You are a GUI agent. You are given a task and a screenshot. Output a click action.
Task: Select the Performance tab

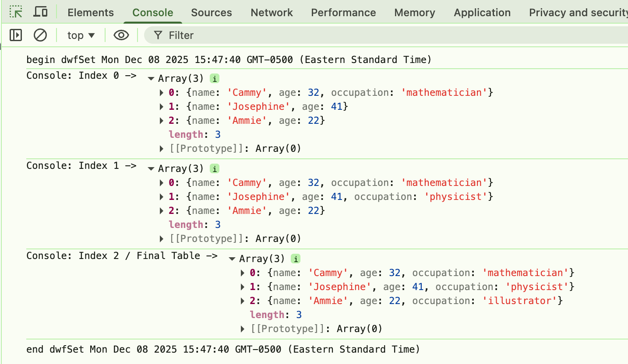point(343,12)
